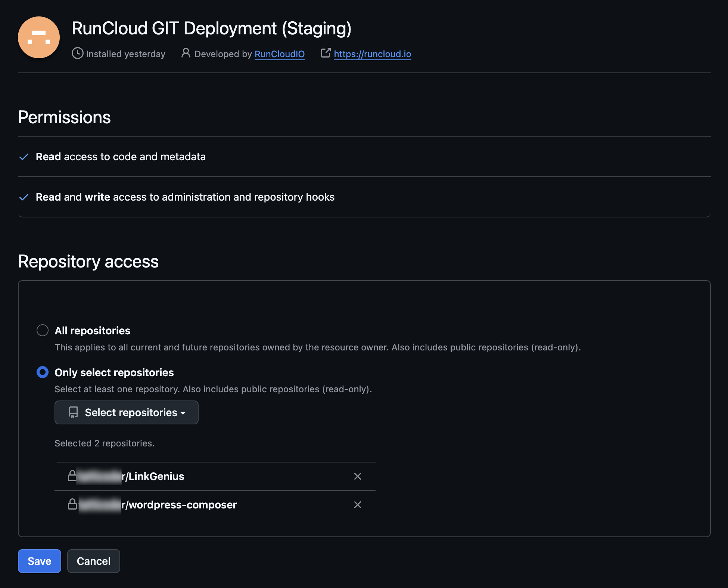728x588 pixels.
Task: Click the person icon beside Developed by
Action: click(186, 53)
